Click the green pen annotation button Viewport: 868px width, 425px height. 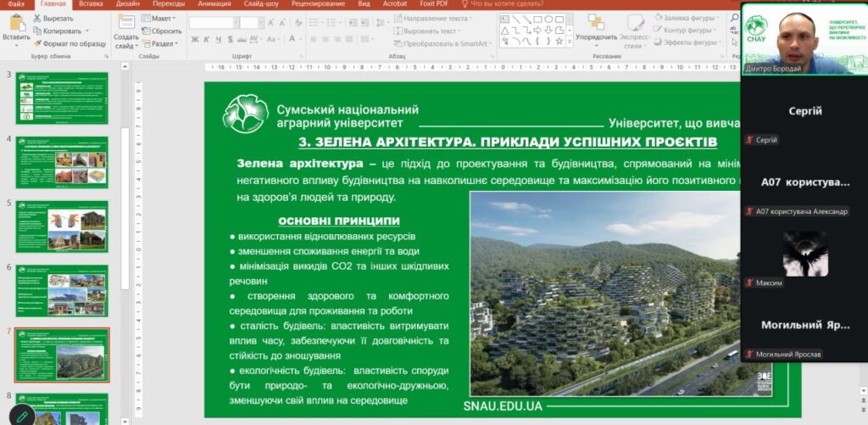[x=21, y=415]
